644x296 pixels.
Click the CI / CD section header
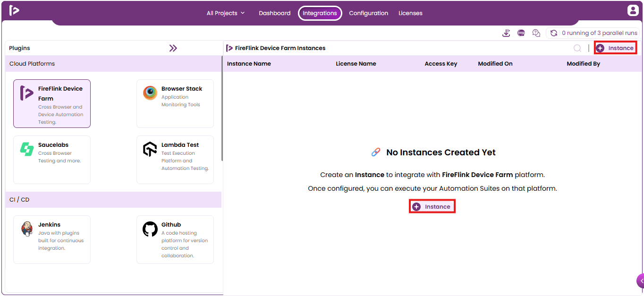(113, 200)
